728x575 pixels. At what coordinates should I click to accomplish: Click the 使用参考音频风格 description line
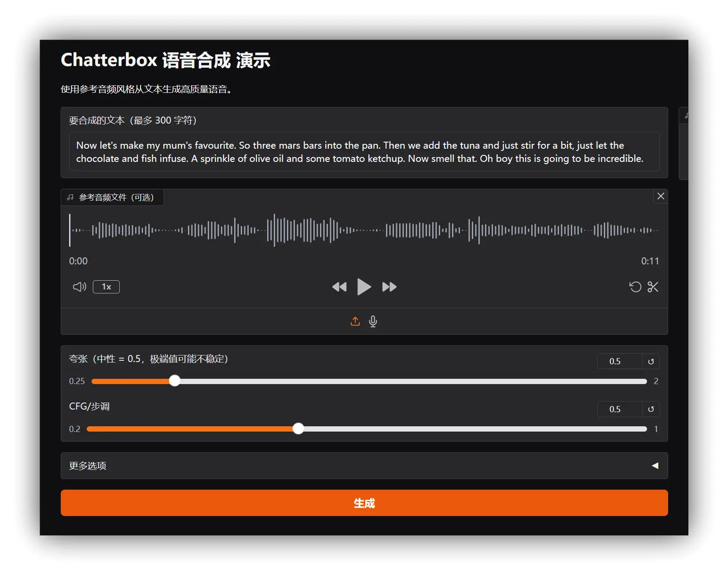point(146,89)
